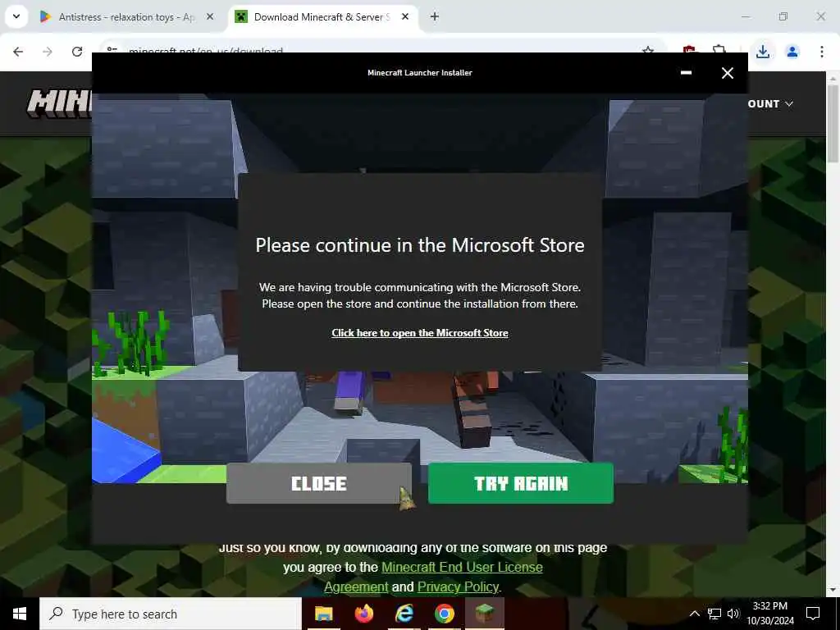Open the taskbar clock and date
The height and width of the screenshot is (630, 840).
click(x=769, y=614)
